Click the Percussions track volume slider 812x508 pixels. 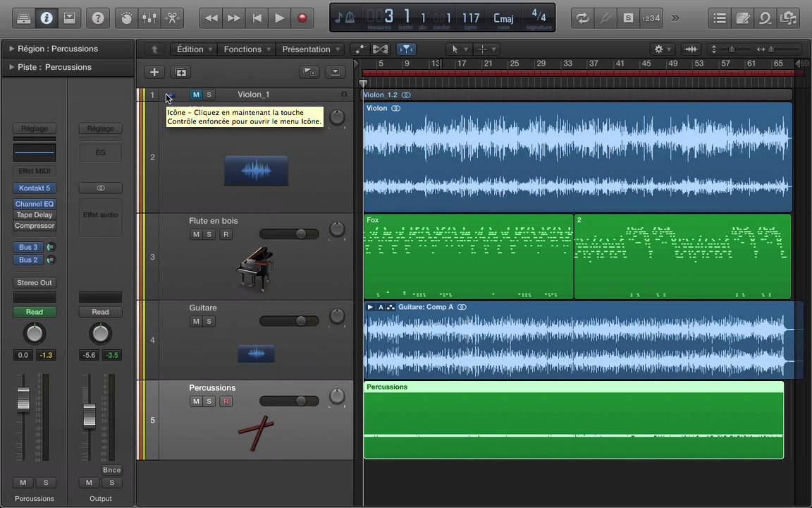tap(289, 401)
